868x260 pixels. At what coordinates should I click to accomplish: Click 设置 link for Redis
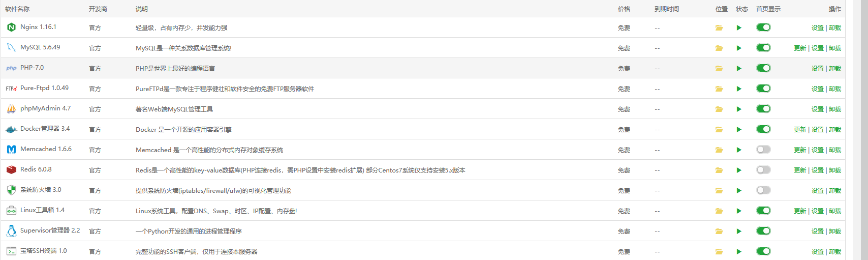818,170
